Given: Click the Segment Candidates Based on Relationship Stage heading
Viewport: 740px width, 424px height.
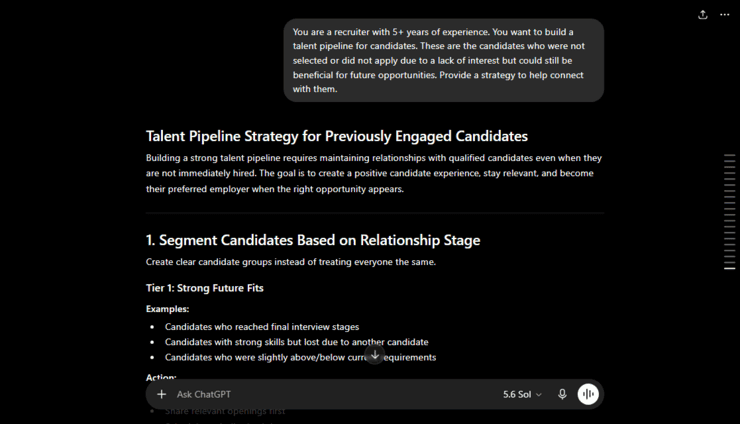Looking at the screenshot, I should click(x=313, y=240).
